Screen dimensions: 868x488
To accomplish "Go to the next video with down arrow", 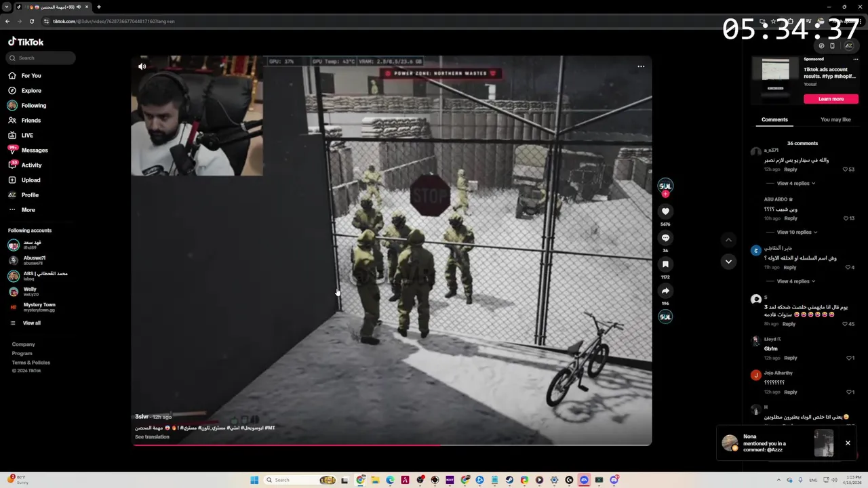I will point(728,262).
